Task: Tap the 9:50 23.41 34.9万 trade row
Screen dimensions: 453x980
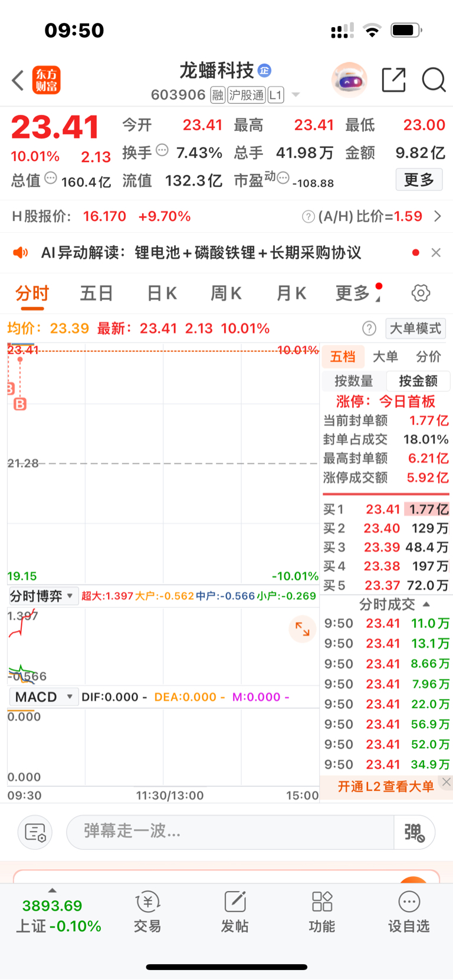Action: [x=387, y=764]
